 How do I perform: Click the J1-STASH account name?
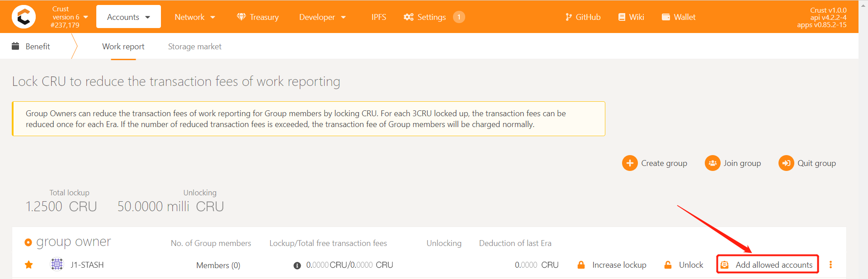[87, 265]
